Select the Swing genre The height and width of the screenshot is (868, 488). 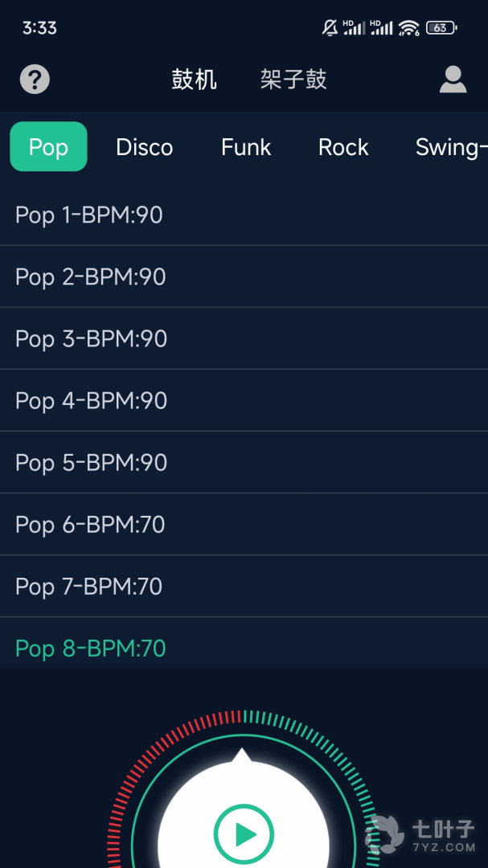pyautogui.click(x=451, y=147)
